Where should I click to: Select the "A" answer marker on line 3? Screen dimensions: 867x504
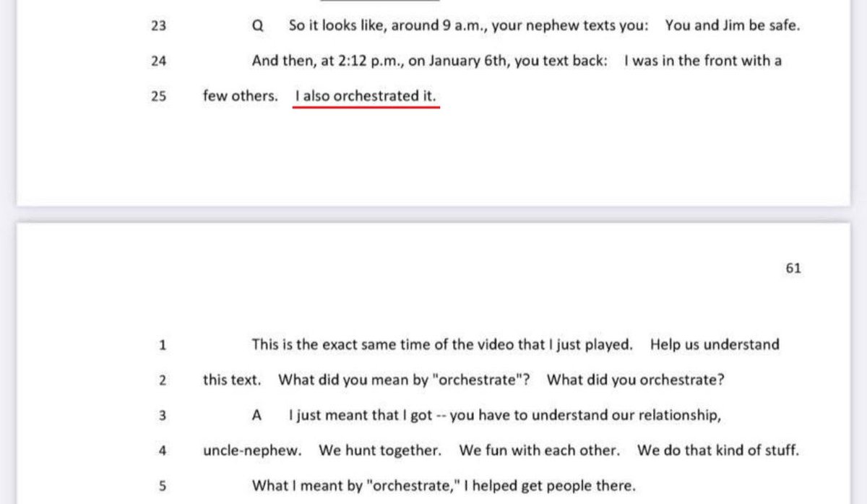(256, 415)
